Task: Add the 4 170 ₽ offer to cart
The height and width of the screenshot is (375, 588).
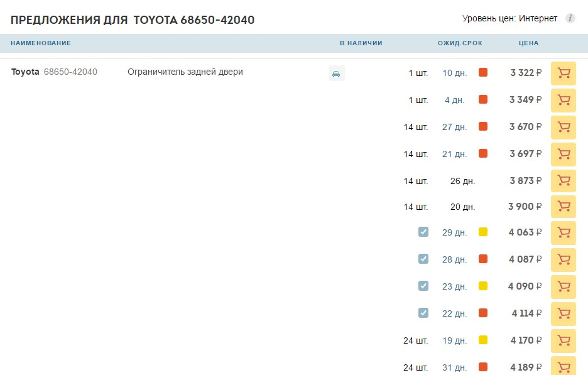Action: coord(563,341)
